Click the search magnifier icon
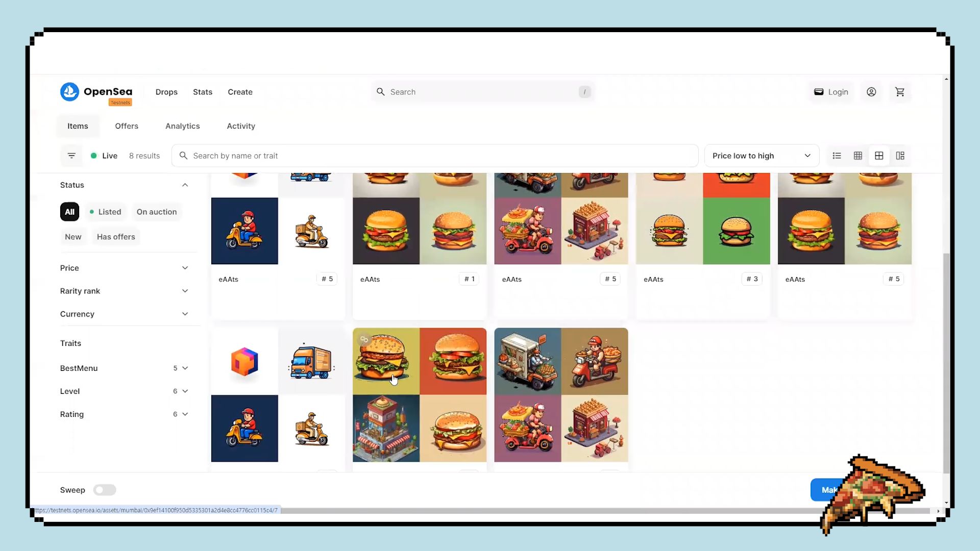The height and width of the screenshot is (551, 980). pyautogui.click(x=381, y=91)
